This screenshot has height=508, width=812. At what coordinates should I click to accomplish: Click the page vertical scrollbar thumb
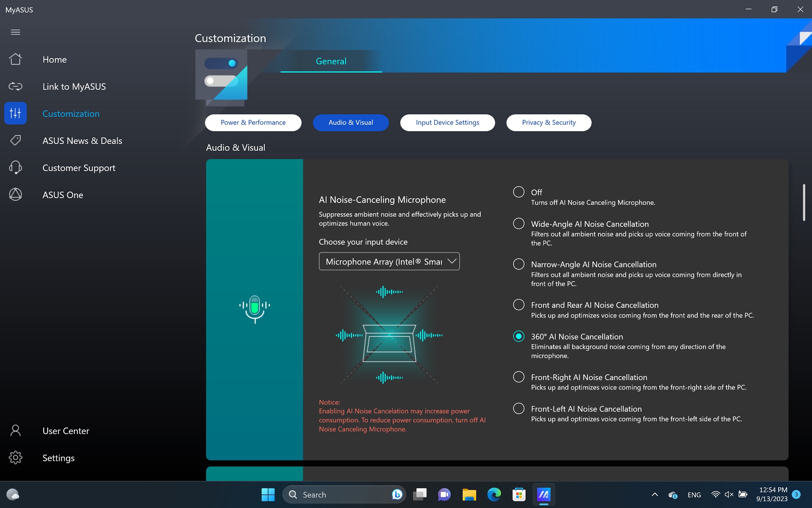pos(804,202)
